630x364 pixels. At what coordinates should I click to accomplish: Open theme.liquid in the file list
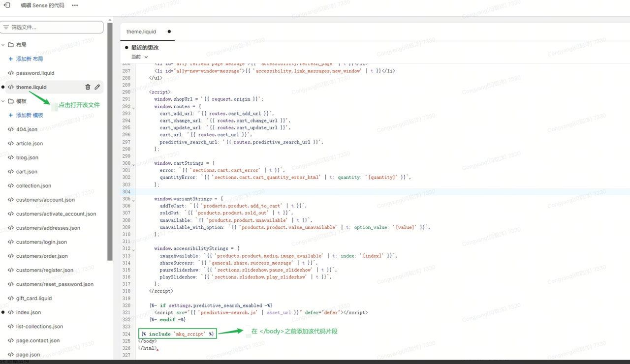click(31, 87)
